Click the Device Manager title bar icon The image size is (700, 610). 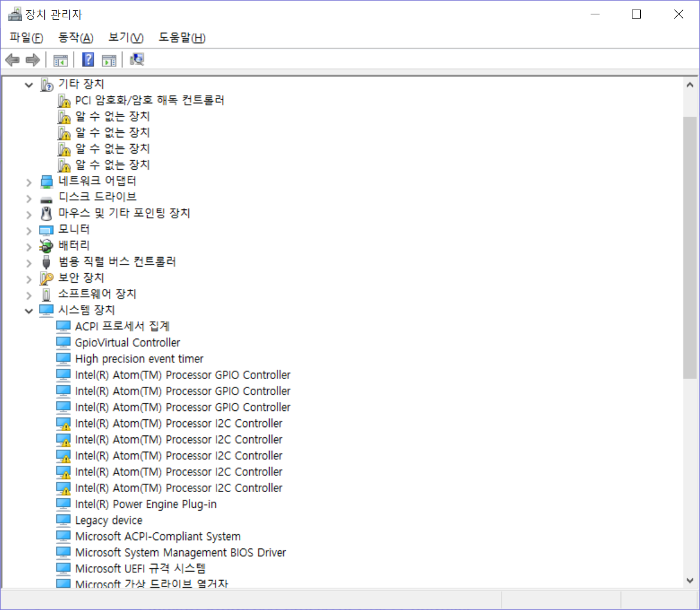[15, 14]
